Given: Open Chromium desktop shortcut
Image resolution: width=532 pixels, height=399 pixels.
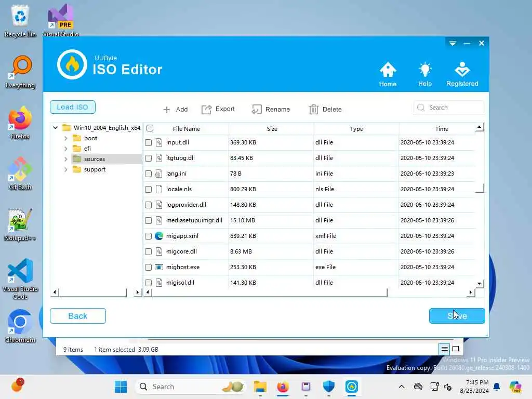Looking at the screenshot, I should 20,326.
